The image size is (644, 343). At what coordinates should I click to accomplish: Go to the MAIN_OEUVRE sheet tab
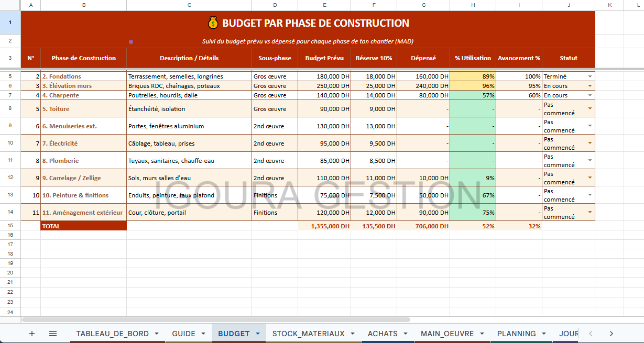447,334
